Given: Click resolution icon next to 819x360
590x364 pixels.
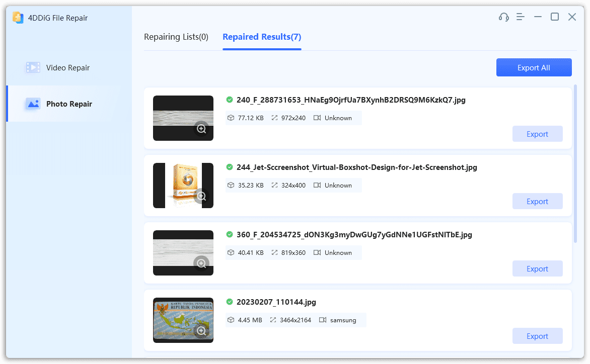Looking at the screenshot, I should (275, 252).
